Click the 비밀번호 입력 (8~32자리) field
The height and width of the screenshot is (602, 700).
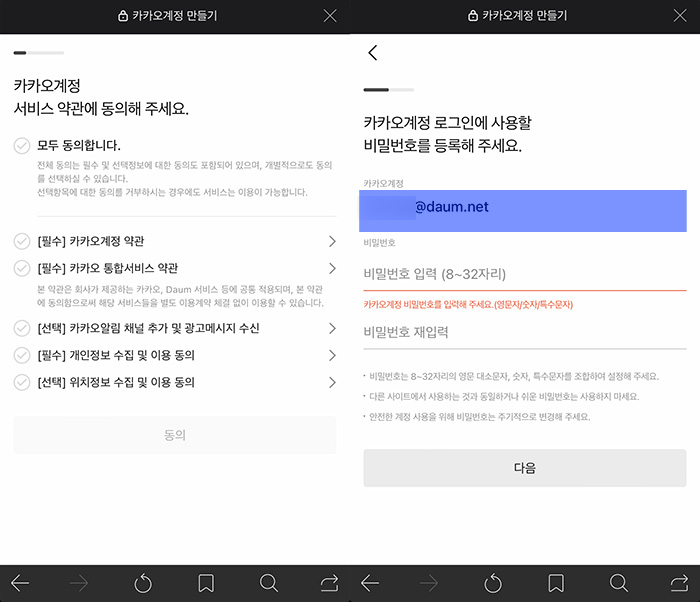[x=525, y=274]
